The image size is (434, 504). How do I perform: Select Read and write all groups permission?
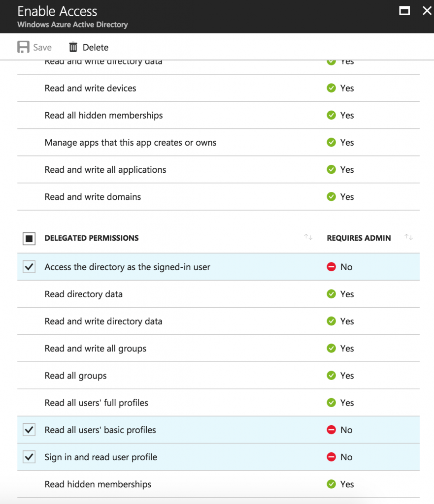tap(96, 348)
